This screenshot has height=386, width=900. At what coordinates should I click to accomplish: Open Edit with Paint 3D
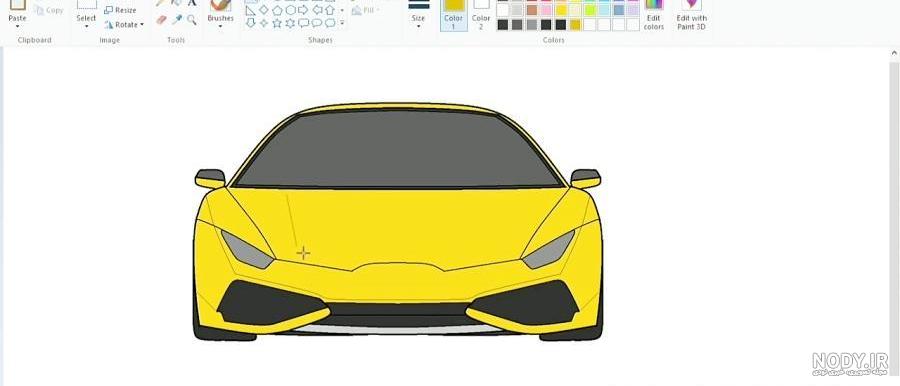pyautogui.click(x=691, y=16)
